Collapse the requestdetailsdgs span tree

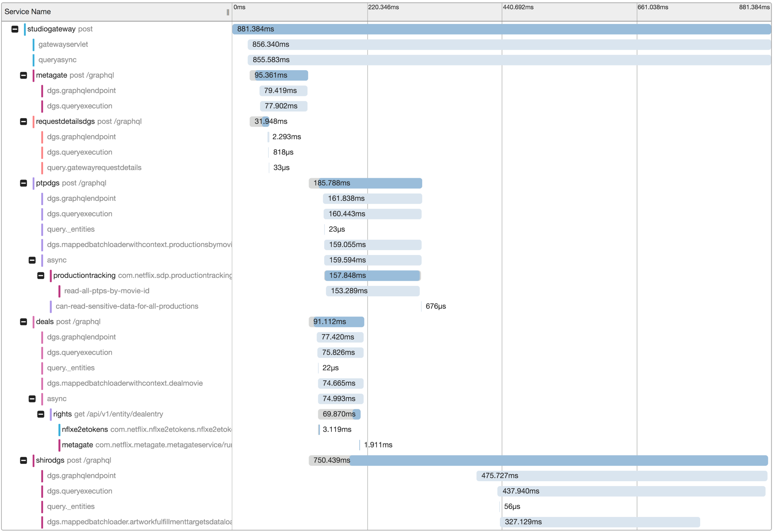pos(23,121)
